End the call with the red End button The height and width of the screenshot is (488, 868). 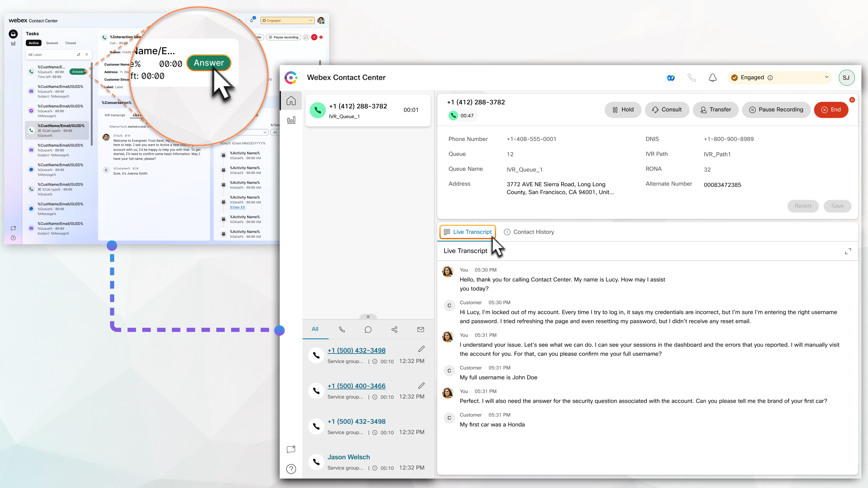tap(831, 110)
